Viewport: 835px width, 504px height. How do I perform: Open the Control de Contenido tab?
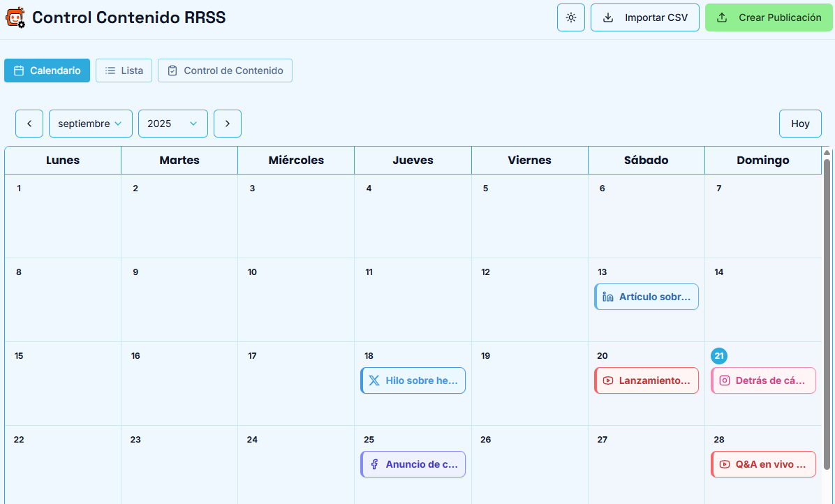tap(225, 71)
